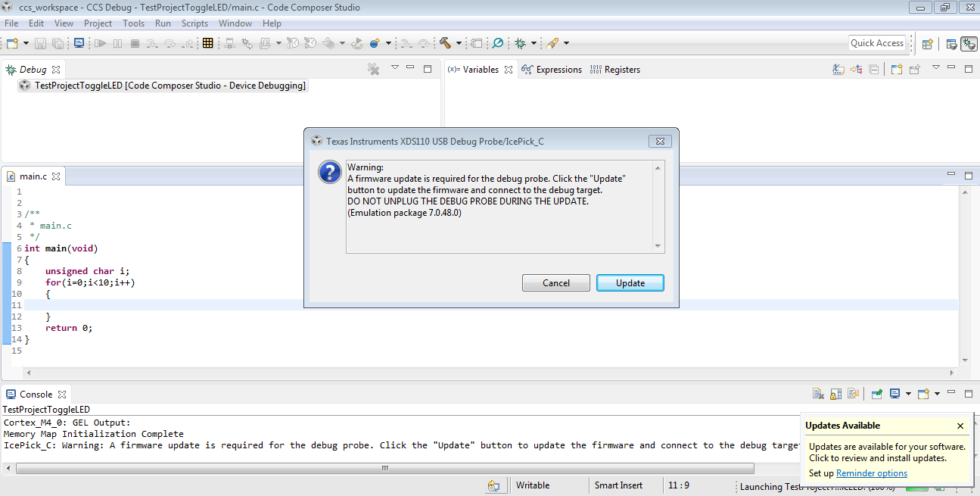Click the Cancel button in dialog

tap(556, 282)
